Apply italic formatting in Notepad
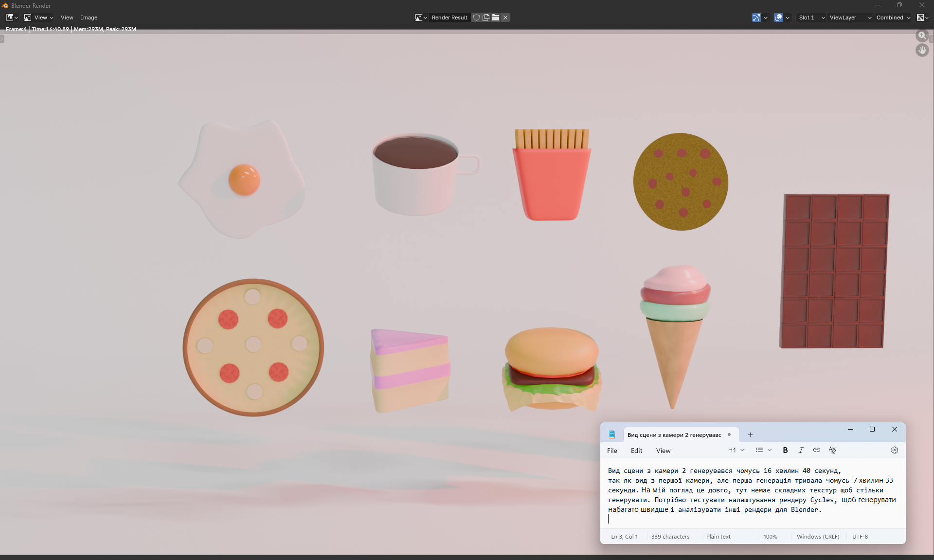934x560 pixels. click(801, 450)
